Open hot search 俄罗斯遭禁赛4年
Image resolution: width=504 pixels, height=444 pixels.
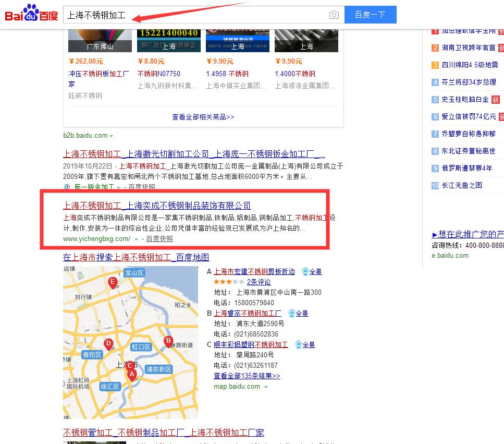(x=466, y=168)
